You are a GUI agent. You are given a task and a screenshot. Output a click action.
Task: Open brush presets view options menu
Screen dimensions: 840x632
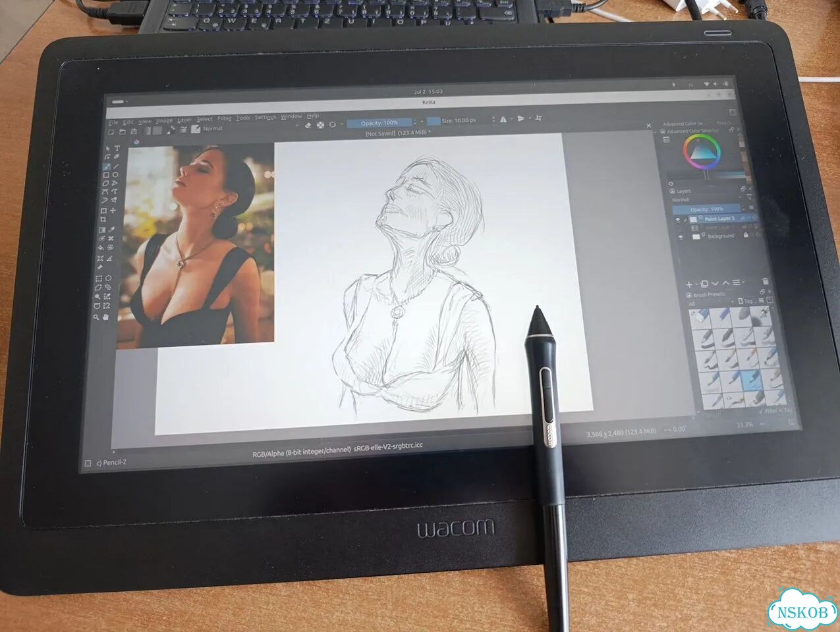761,300
